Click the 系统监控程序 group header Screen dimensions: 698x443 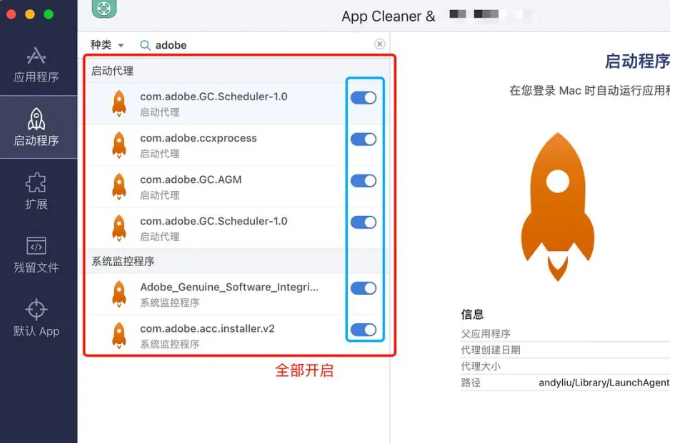point(236,261)
